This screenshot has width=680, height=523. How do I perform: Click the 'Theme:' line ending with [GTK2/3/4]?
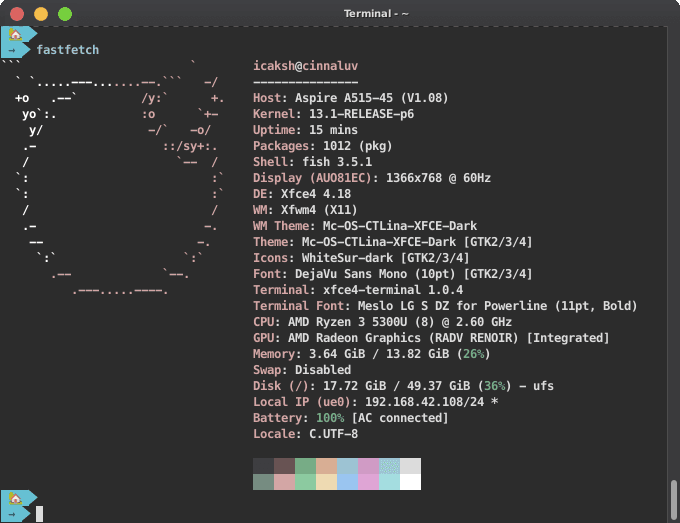click(392, 242)
